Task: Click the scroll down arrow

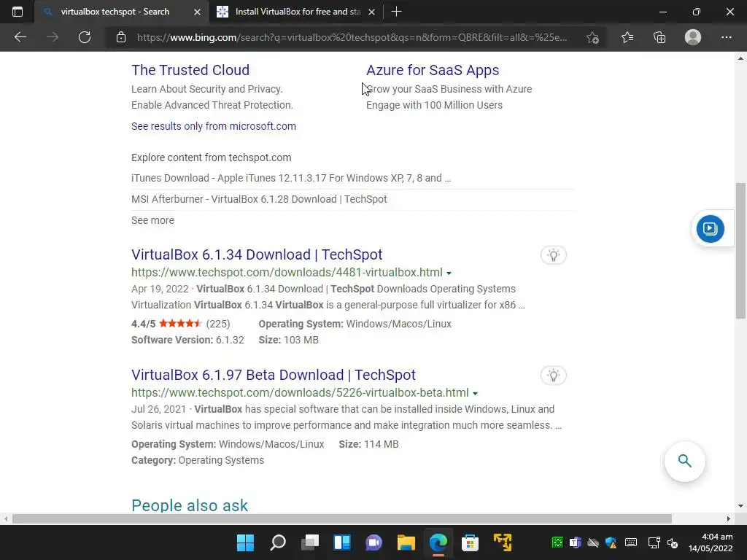Action: 740,506
